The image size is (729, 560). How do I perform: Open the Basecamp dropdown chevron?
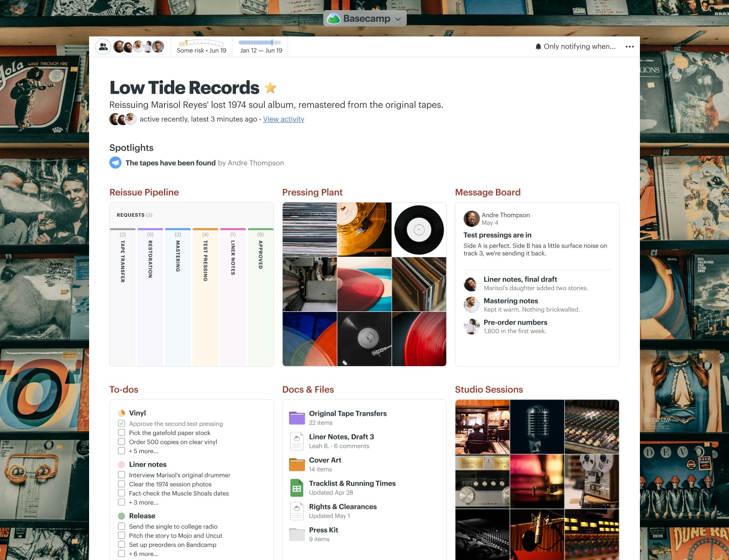pos(398,19)
